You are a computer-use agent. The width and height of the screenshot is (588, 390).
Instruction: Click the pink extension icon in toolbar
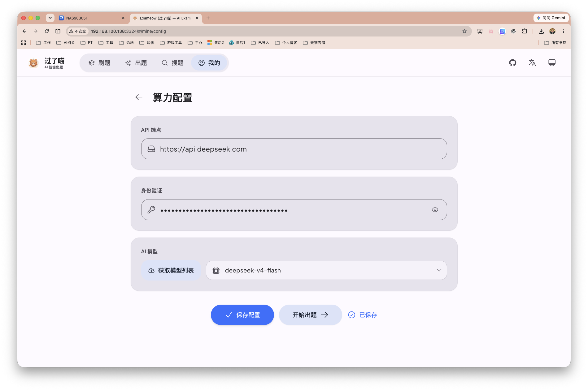(x=491, y=31)
